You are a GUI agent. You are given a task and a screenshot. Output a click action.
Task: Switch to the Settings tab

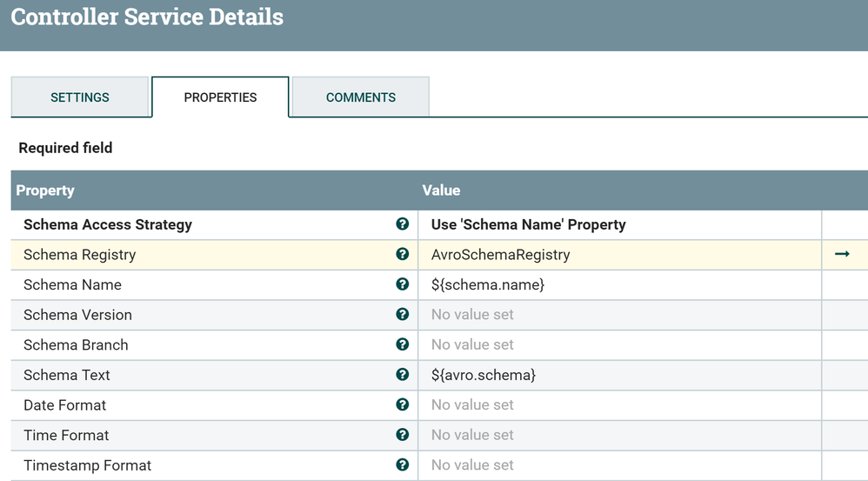coord(80,97)
